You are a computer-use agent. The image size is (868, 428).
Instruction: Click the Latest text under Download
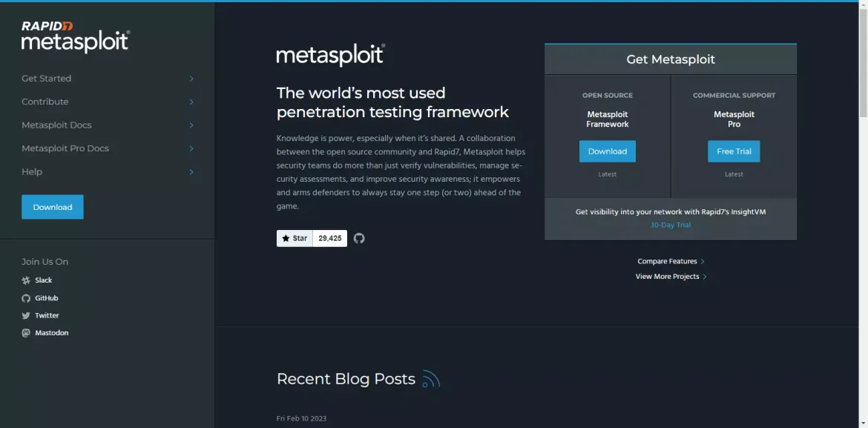click(608, 174)
